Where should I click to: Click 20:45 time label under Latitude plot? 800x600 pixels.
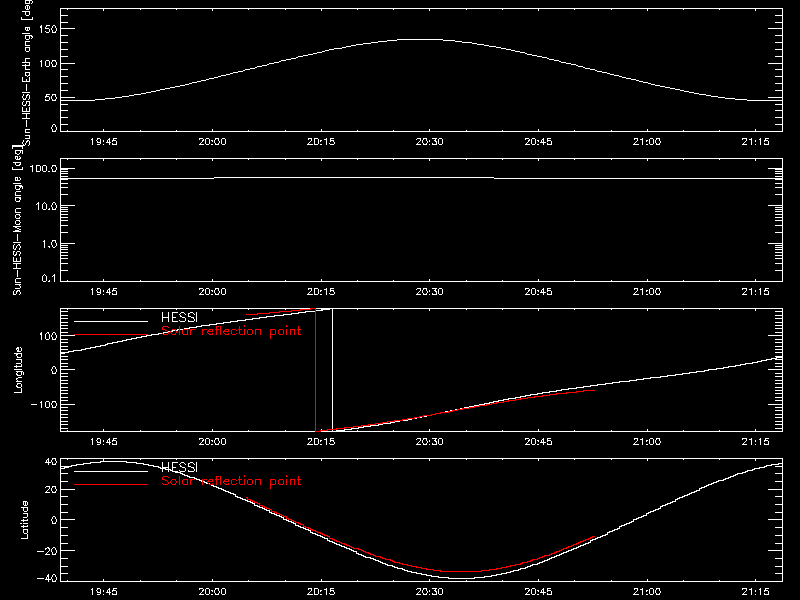tap(538, 592)
